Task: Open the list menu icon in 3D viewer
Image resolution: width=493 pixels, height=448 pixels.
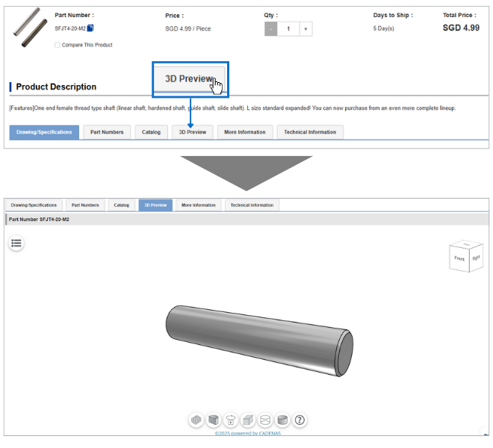Action: coord(16,243)
